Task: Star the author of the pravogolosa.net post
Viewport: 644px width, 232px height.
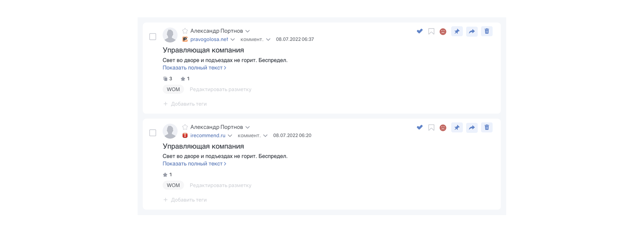Action: 185,31
